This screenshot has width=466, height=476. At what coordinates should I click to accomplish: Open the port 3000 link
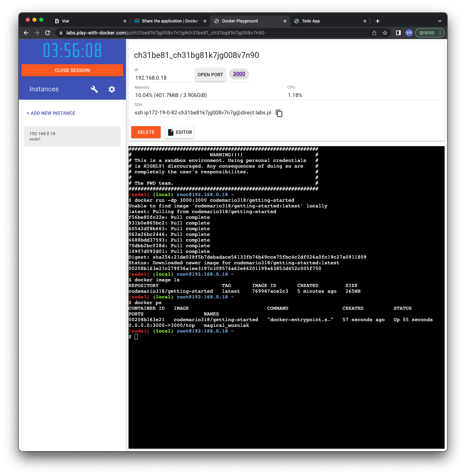[x=239, y=74]
